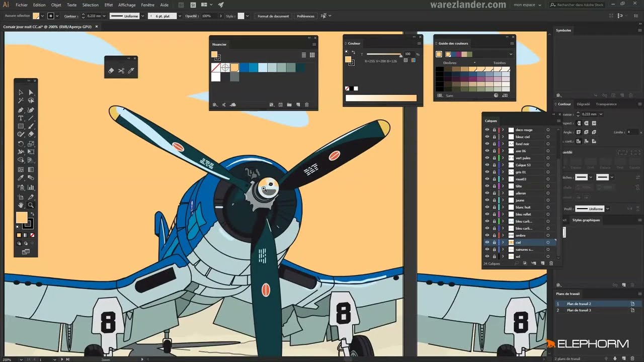Image resolution: width=644 pixels, height=362 pixels.
Task: Select the light blue swatch in Nuancier
Action: pyautogui.click(x=262, y=67)
